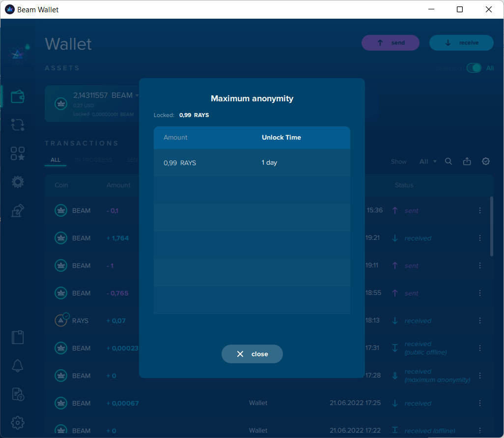504x438 pixels.
Task: Open the options menu for top sent transaction
Action: 480,210
